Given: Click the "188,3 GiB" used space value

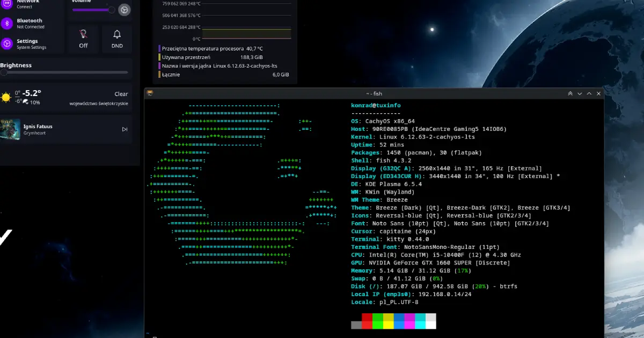Looking at the screenshot, I should [x=252, y=57].
